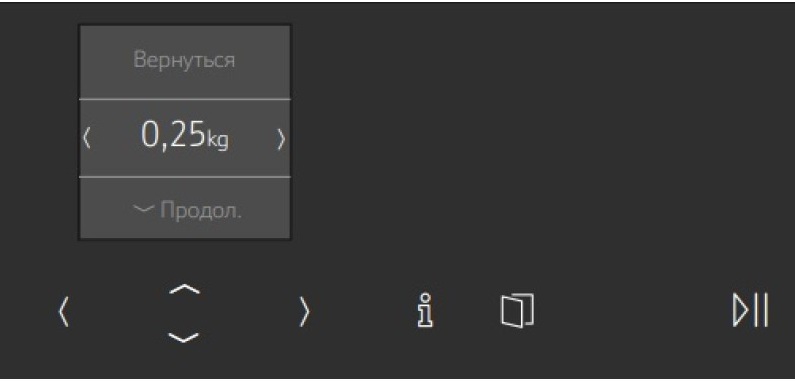Screen dimensions: 795x381
Task: Tap the large right navigation arrow
Action: pyautogui.click(x=304, y=311)
